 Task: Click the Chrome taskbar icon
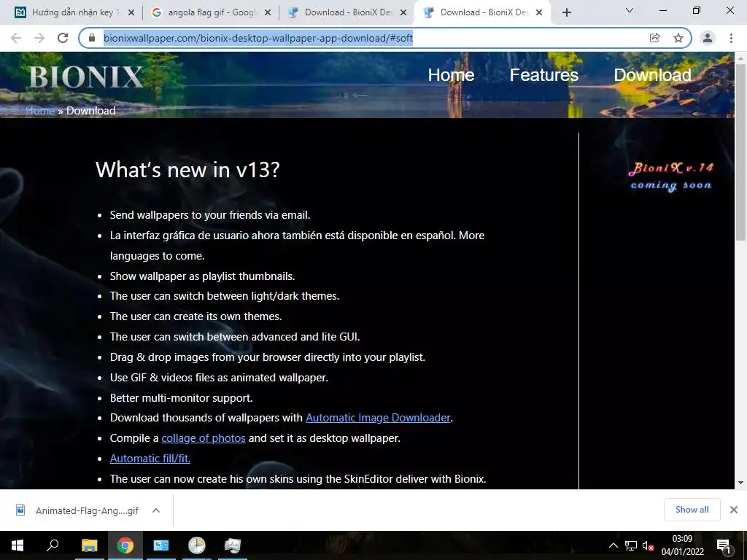125,545
